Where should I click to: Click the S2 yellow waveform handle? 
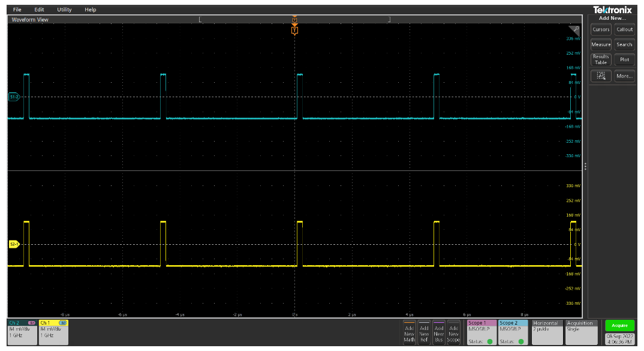(x=14, y=244)
